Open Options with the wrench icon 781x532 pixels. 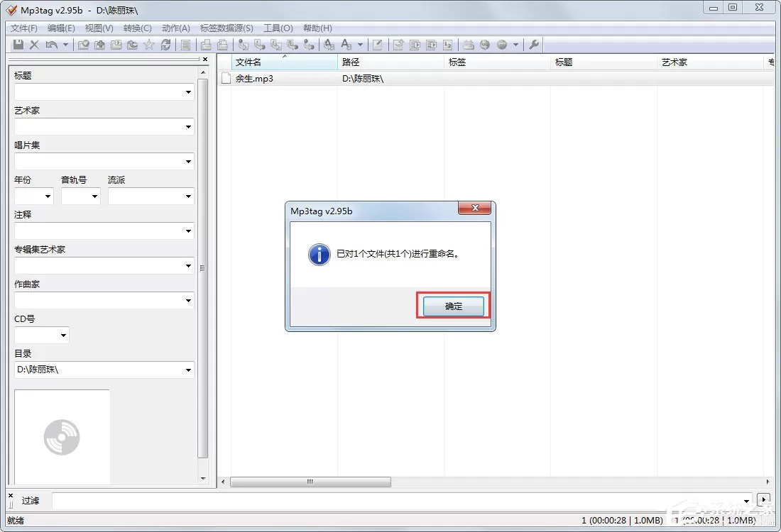[533, 45]
